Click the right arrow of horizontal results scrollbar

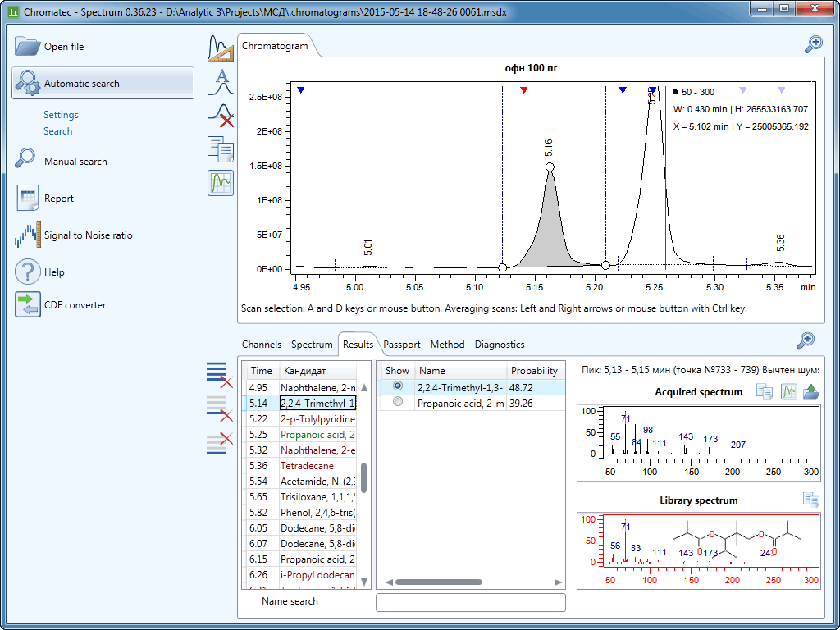point(559,582)
